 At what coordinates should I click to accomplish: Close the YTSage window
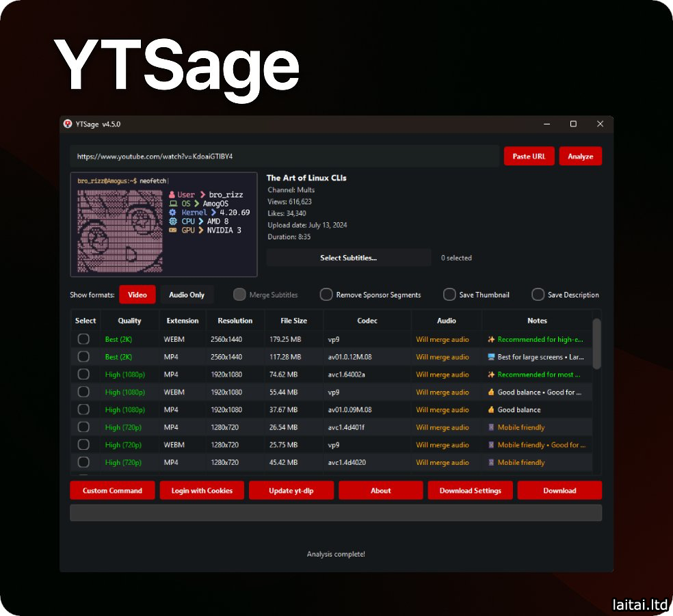click(600, 124)
